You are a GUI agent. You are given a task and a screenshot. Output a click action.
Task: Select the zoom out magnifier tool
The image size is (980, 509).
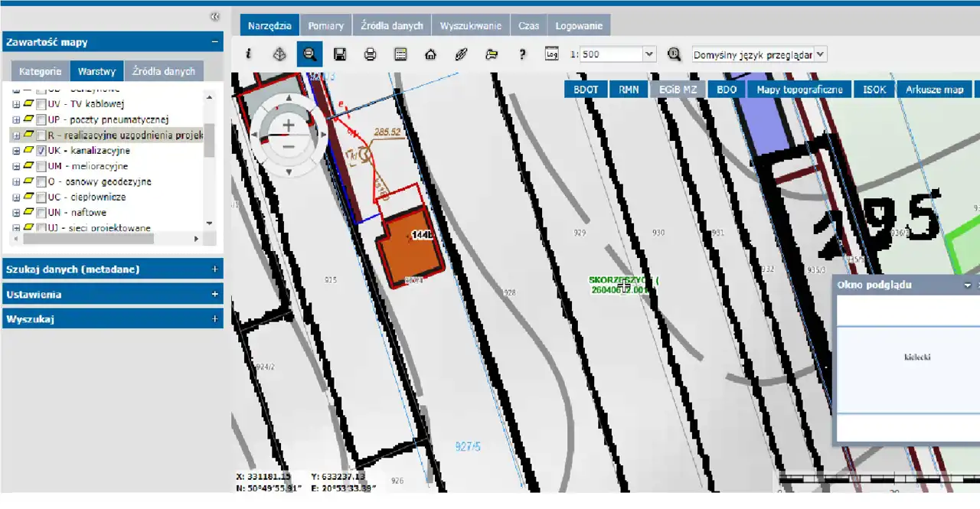[309, 54]
